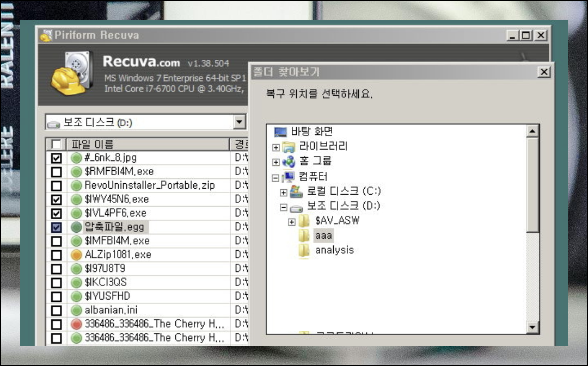Expand the $AV_ASW folder node
This screenshot has height=366, width=588.
[292, 222]
